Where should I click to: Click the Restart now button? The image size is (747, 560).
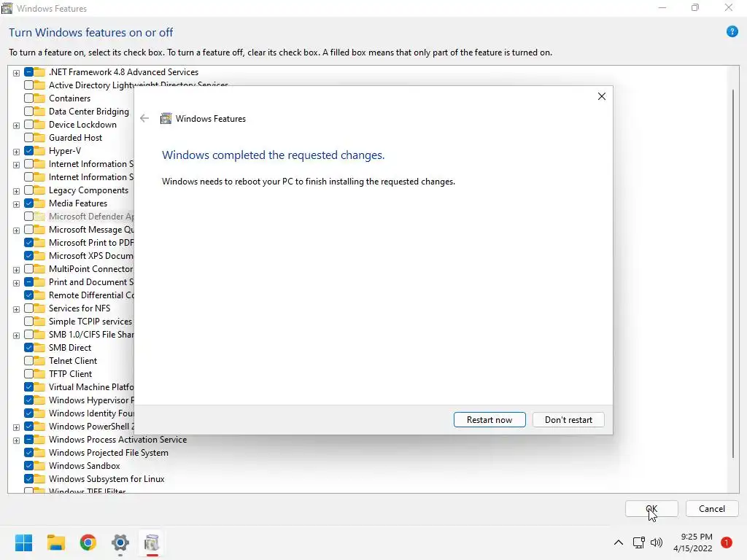[x=489, y=419]
